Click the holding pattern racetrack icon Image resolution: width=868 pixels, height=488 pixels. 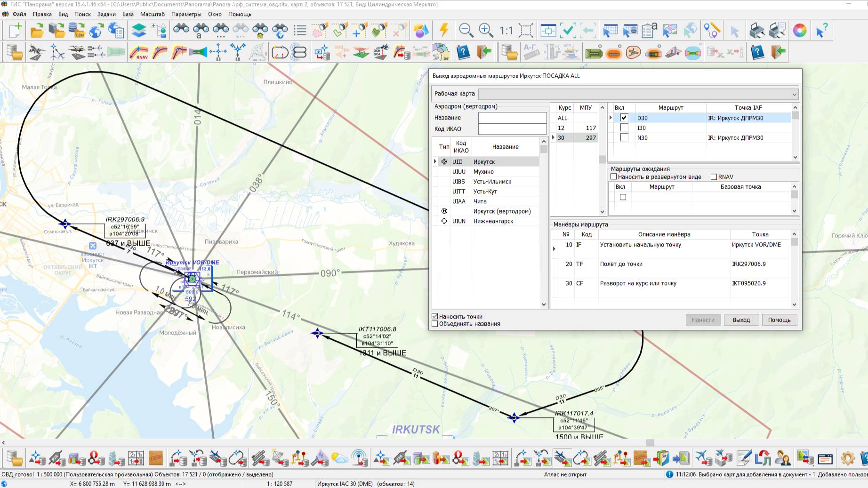[x=280, y=52]
